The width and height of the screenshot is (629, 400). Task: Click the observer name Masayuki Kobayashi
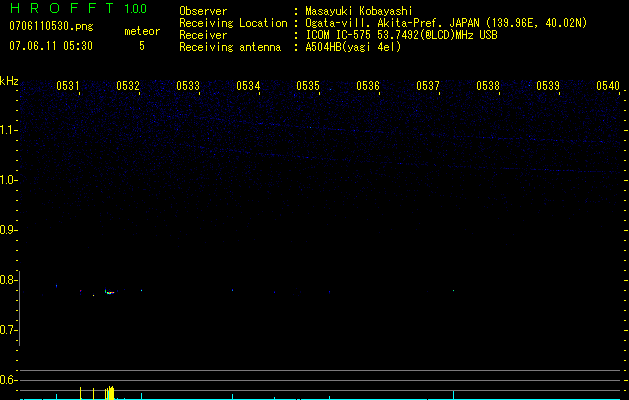359,11
